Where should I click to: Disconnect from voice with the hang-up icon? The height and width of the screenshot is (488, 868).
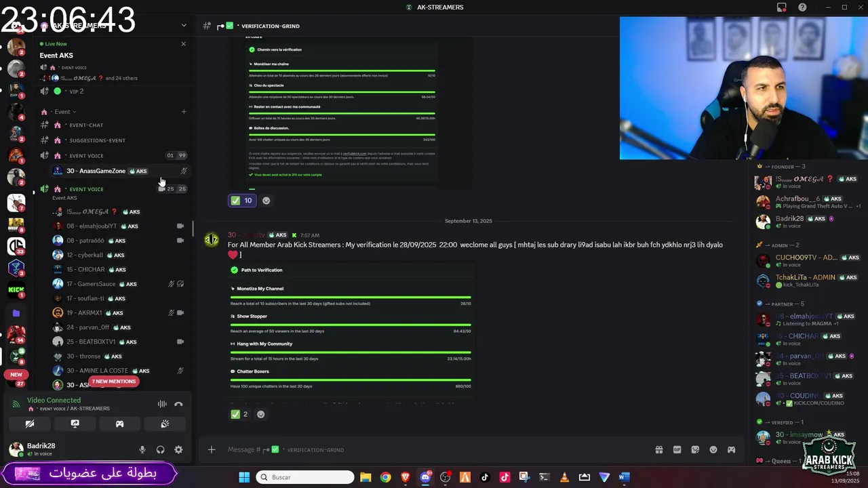[x=178, y=404]
